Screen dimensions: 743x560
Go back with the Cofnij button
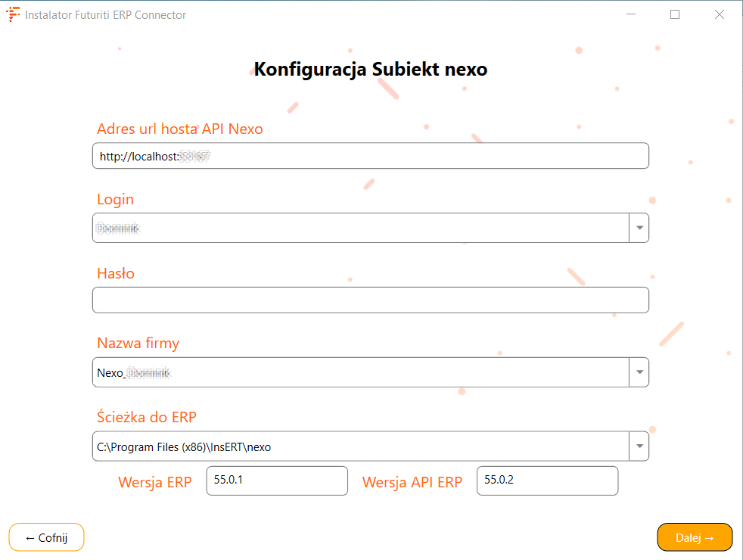[46, 537]
